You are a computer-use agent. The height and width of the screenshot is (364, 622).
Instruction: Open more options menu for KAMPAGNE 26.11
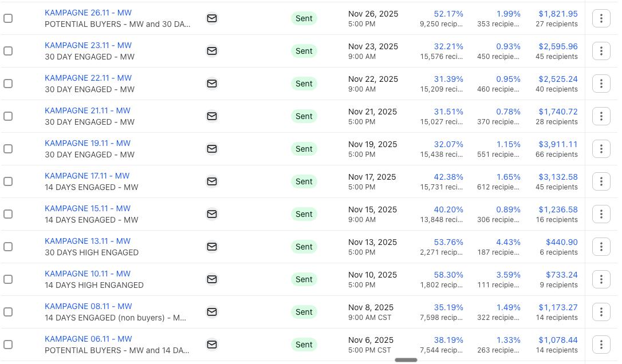(601, 18)
